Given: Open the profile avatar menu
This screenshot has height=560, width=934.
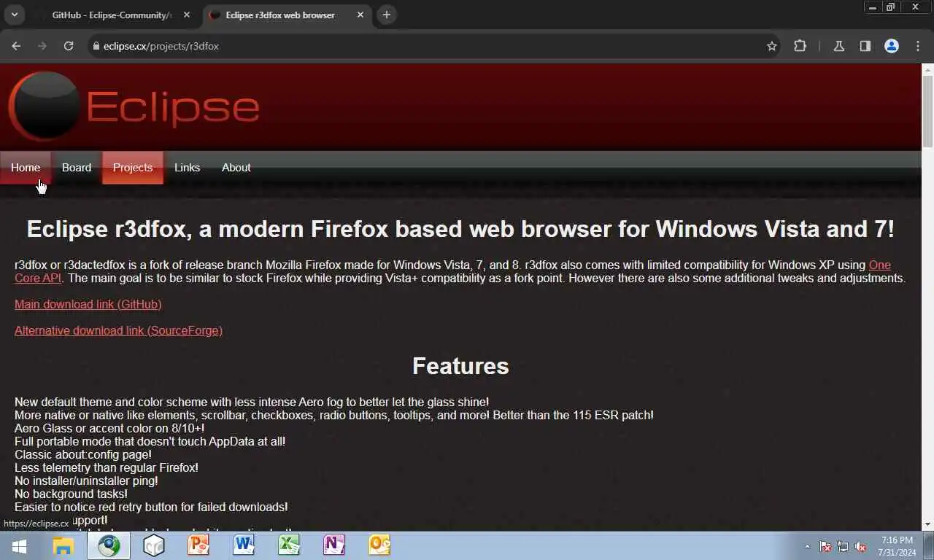Looking at the screenshot, I should pyautogui.click(x=892, y=46).
